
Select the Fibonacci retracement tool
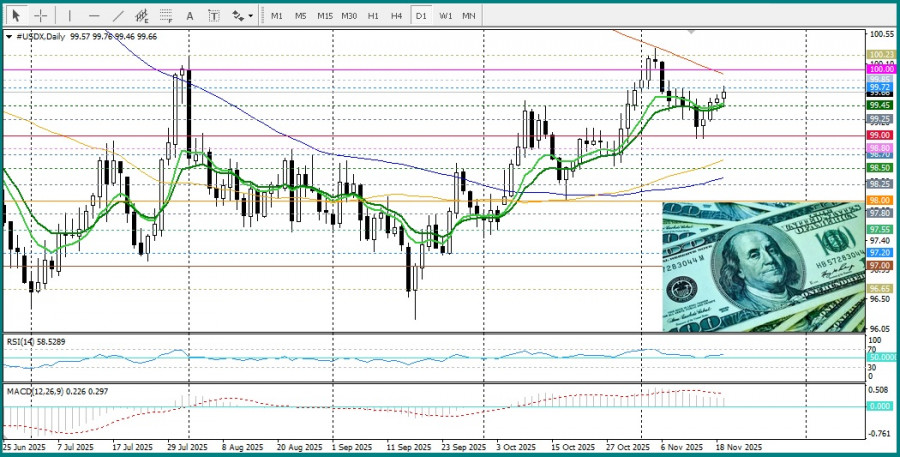[167, 16]
